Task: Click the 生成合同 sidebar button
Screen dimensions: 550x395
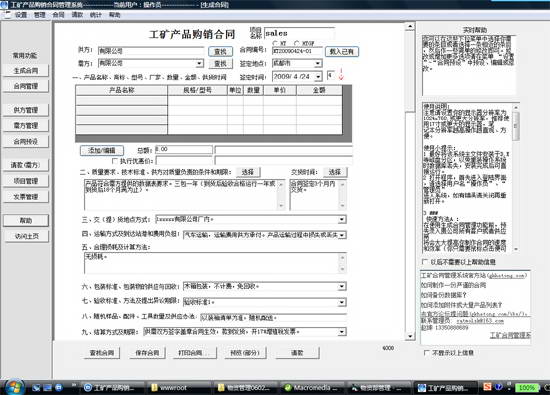Action: [x=26, y=71]
